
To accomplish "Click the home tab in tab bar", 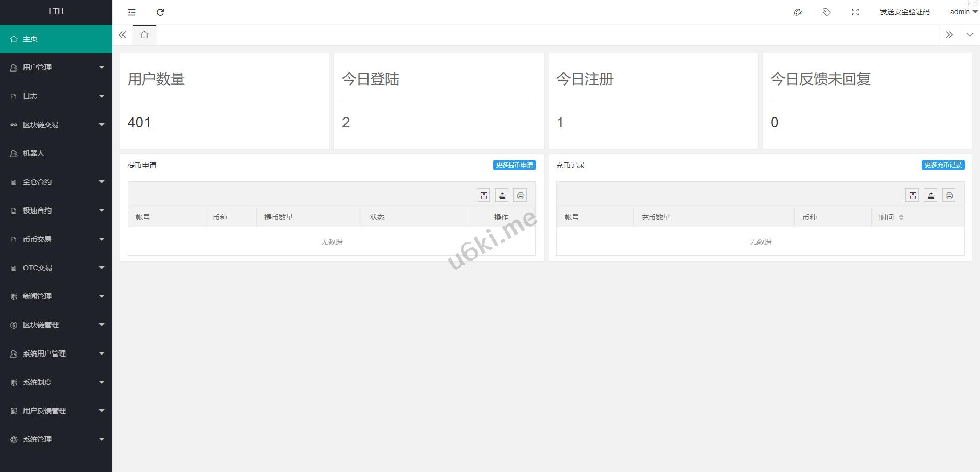I will pos(144,35).
